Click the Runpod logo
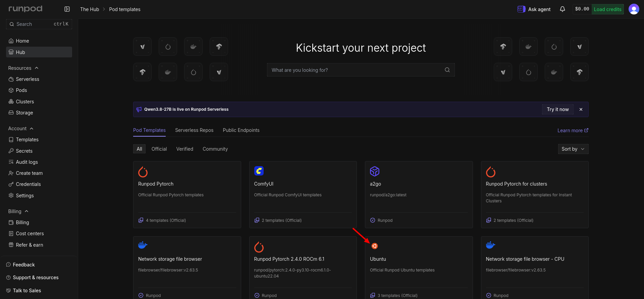 [25, 9]
